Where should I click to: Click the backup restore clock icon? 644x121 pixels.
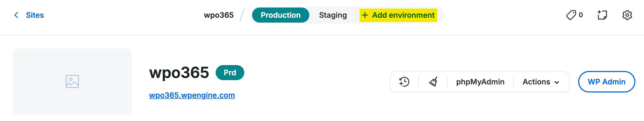(x=404, y=82)
